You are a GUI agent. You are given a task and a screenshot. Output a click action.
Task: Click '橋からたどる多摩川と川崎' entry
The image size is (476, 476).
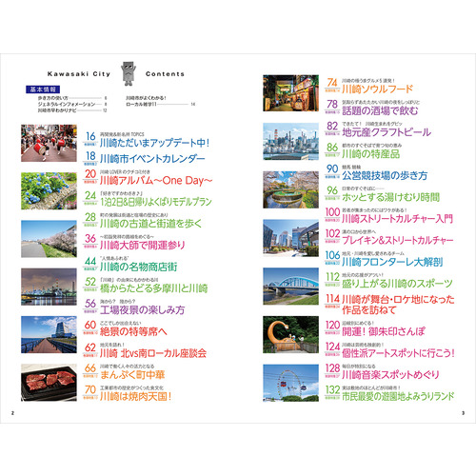click(x=154, y=288)
